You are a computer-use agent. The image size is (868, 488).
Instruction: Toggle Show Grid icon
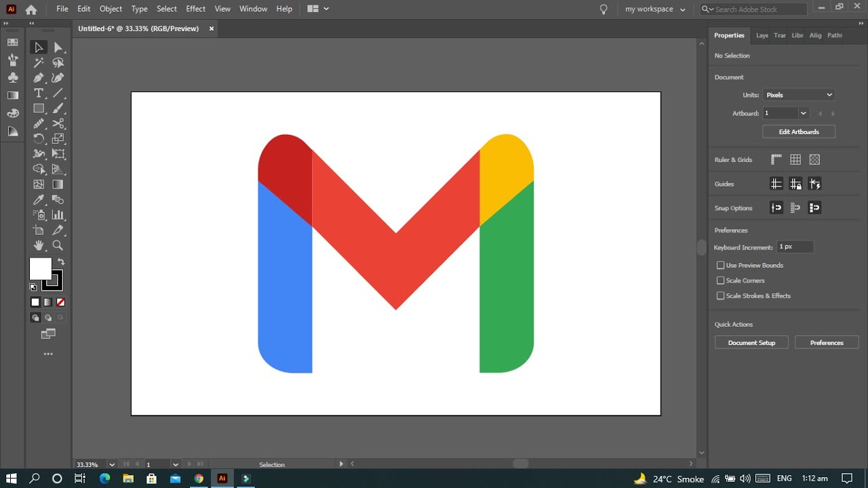[x=795, y=159]
